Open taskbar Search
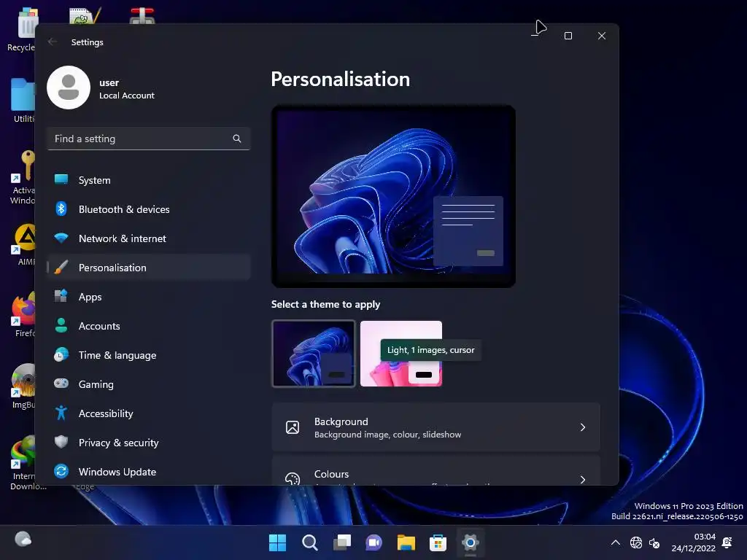 (x=309, y=542)
